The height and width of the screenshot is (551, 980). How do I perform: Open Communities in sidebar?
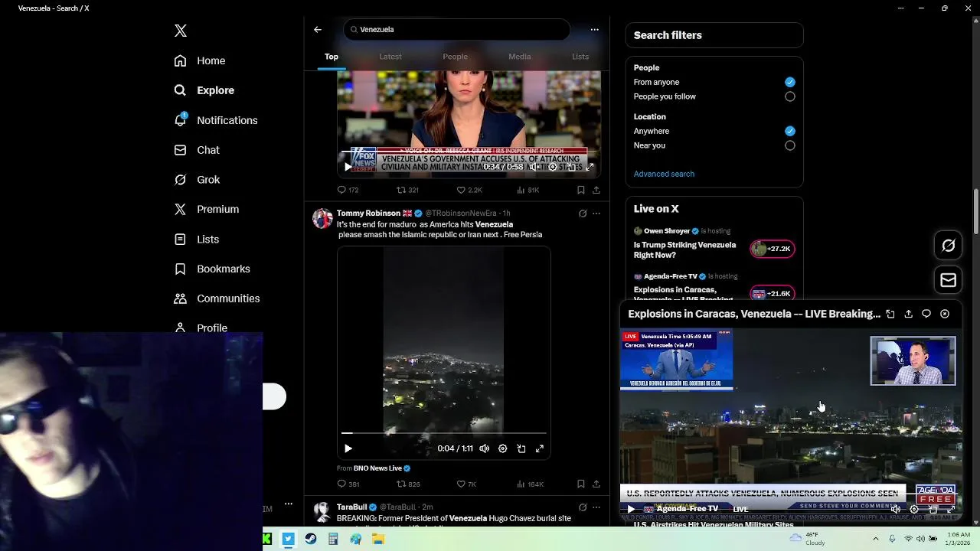pos(217,298)
